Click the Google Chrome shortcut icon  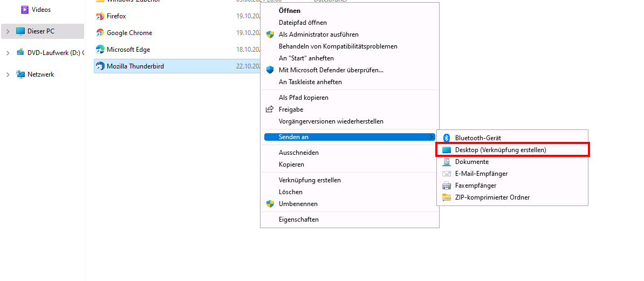100,33
